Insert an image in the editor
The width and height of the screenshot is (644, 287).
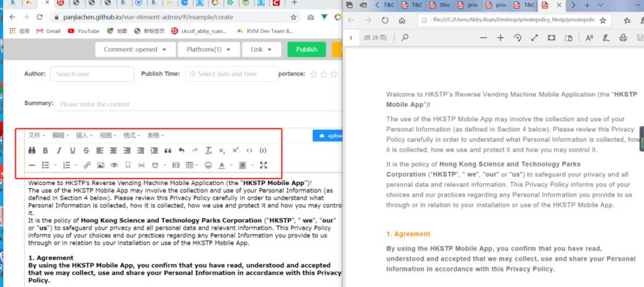[x=100, y=165]
